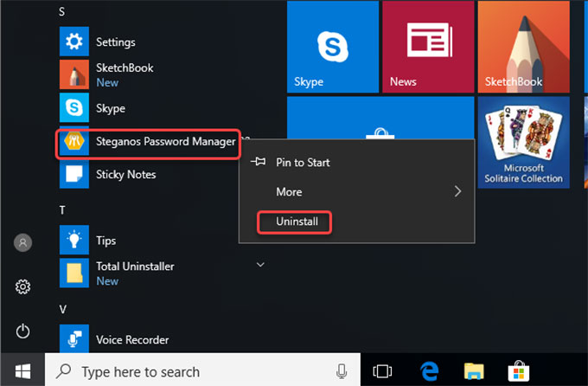Click the Steganos Password Manager label

click(166, 141)
